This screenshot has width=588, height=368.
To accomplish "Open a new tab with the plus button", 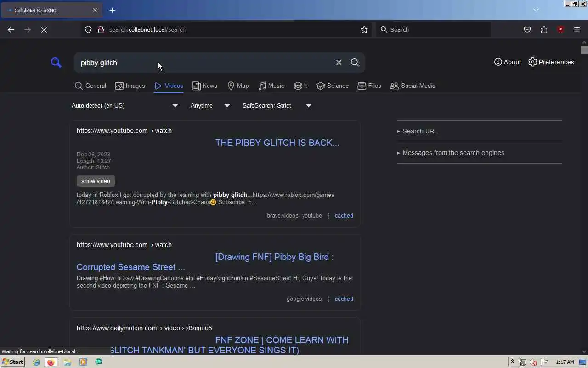I will coord(113,10).
